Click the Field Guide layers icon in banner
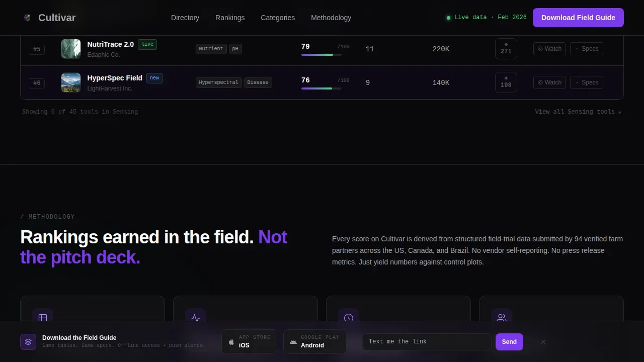Image resolution: width=644 pixels, height=362 pixels. pos(28,342)
